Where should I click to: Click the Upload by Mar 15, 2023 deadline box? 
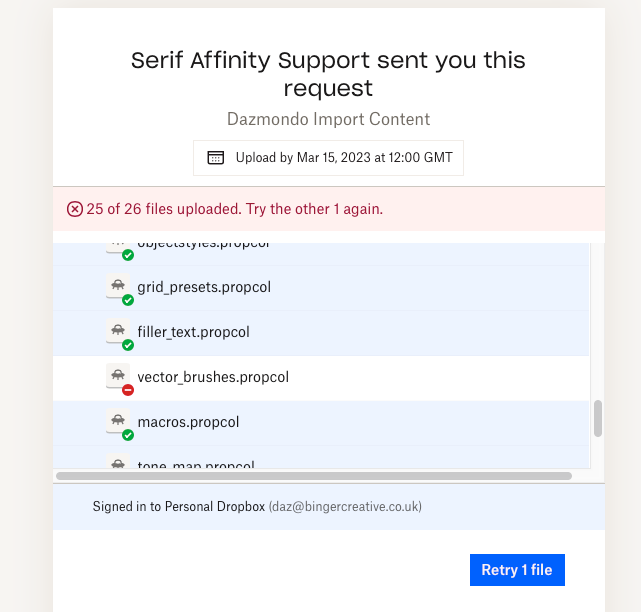pos(328,158)
